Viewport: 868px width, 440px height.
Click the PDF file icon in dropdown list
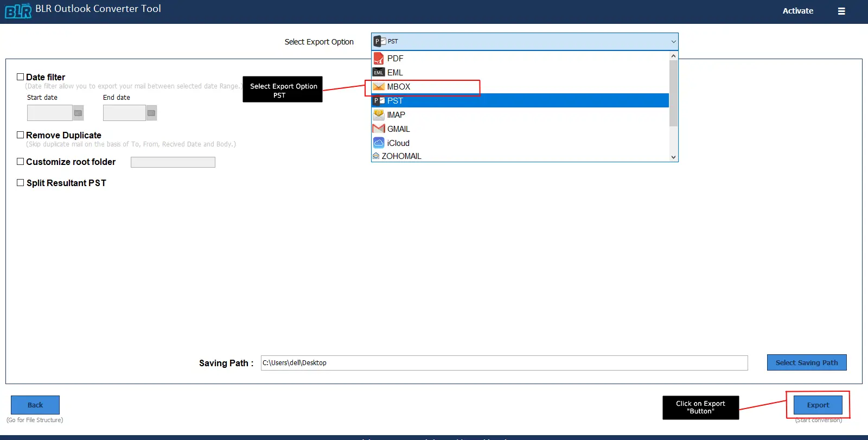[379, 58]
